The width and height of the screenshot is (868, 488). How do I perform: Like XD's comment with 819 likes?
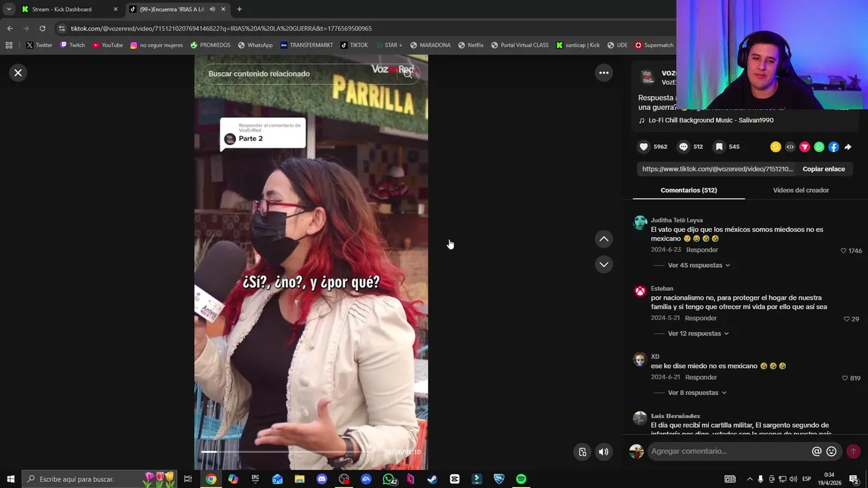tap(845, 378)
